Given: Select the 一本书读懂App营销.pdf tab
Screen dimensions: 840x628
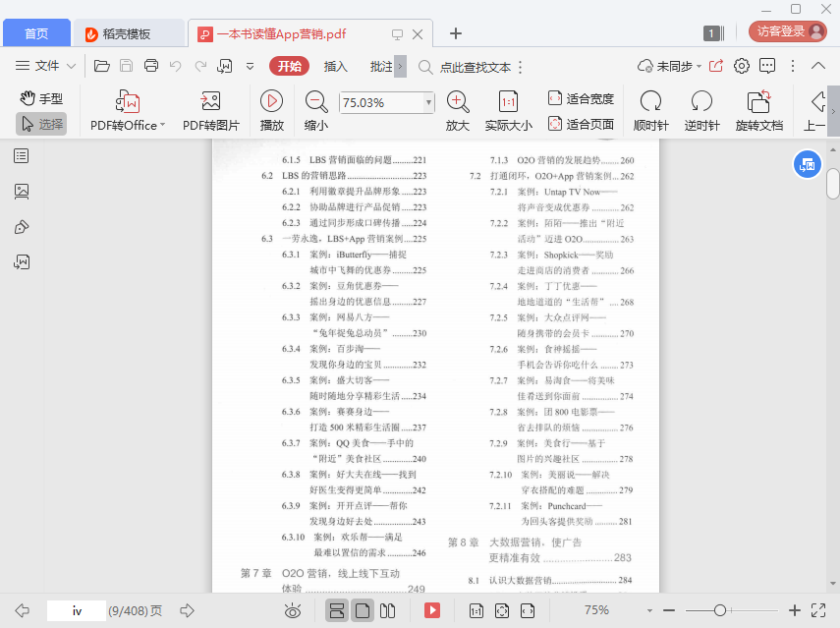Looking at the screenshot, I should click(281, 33).
